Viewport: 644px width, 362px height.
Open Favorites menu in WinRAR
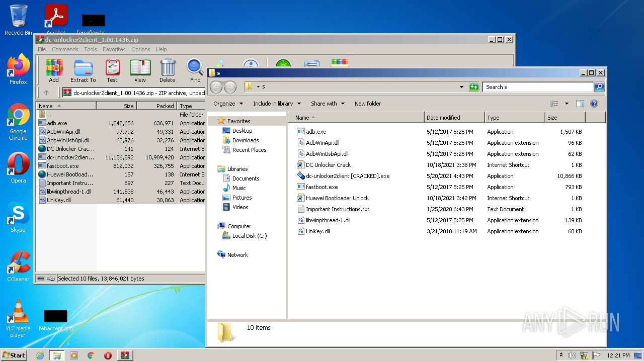click(x=114, y=49)
